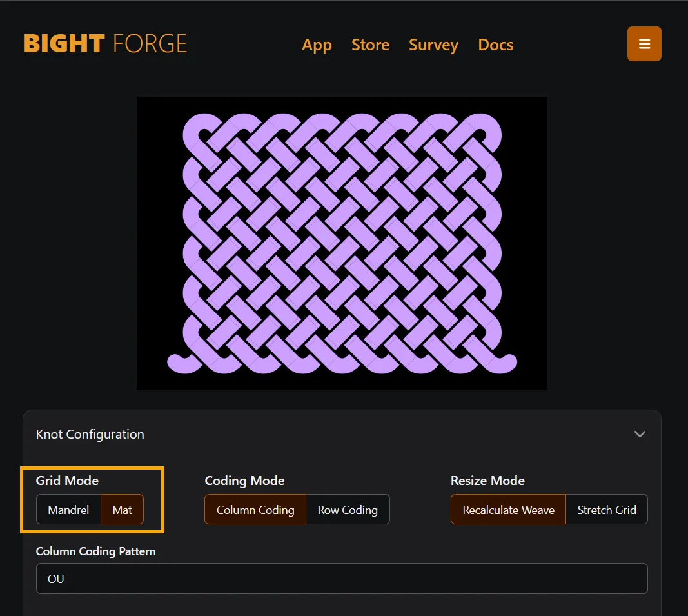Open the Docs page

495,45
